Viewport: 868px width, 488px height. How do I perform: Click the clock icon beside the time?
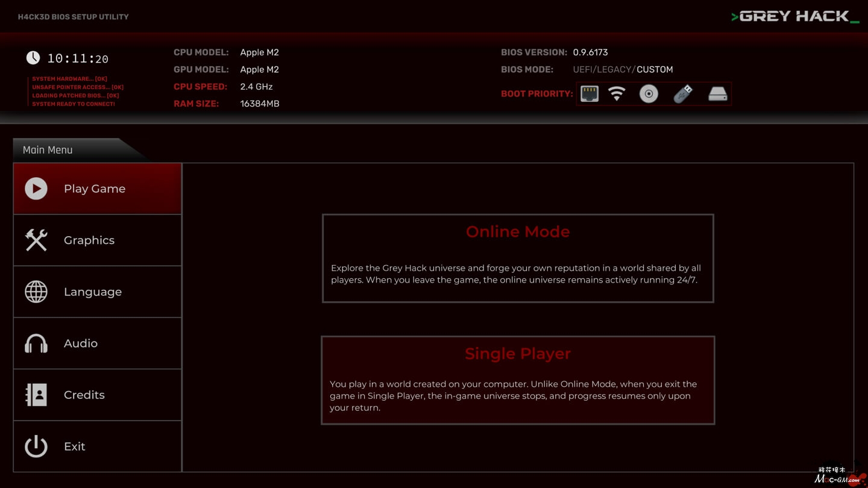pyautogui.click(x=33, y=58)
